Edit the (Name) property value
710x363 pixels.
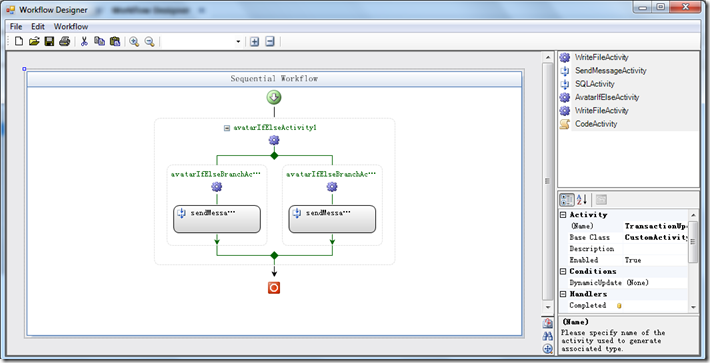click(656, 226)
